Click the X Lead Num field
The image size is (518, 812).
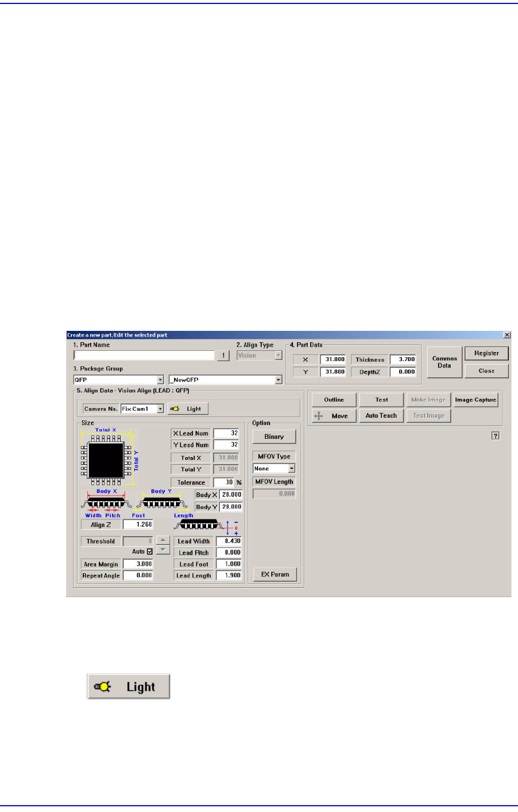[x=226, y=434]
